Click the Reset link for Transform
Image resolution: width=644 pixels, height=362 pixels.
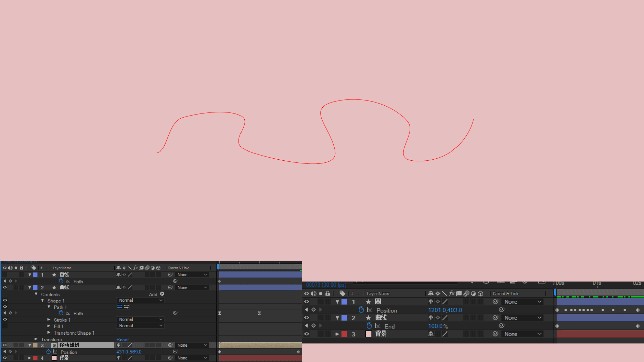tap(122, 339)
